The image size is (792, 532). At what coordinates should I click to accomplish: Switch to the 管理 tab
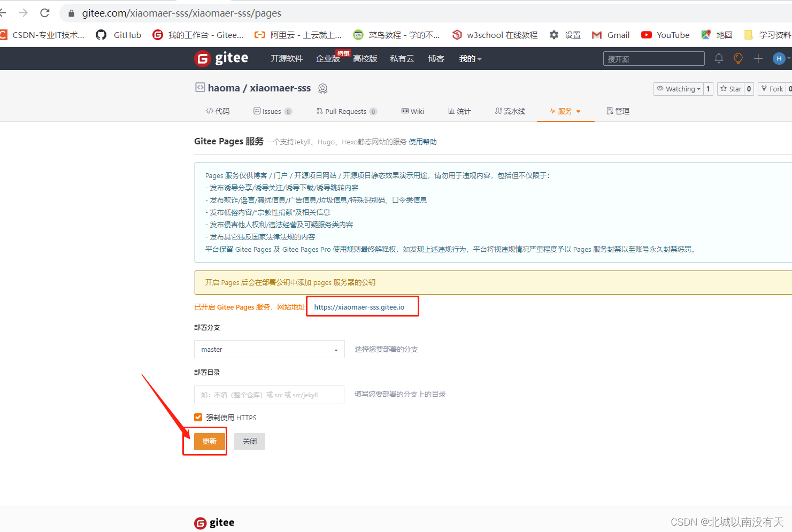click(x=618, y=111)
